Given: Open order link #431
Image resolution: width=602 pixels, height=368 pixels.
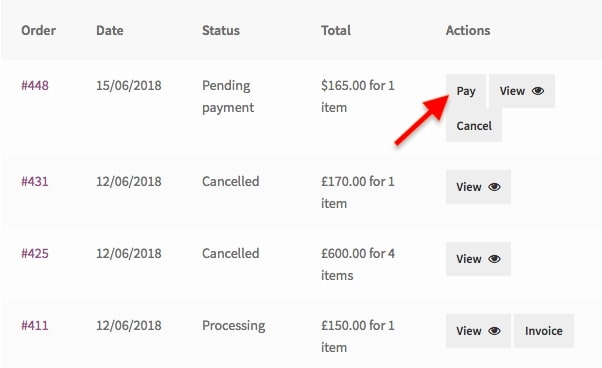Looking at the screenshot, I should pos(35,181).
